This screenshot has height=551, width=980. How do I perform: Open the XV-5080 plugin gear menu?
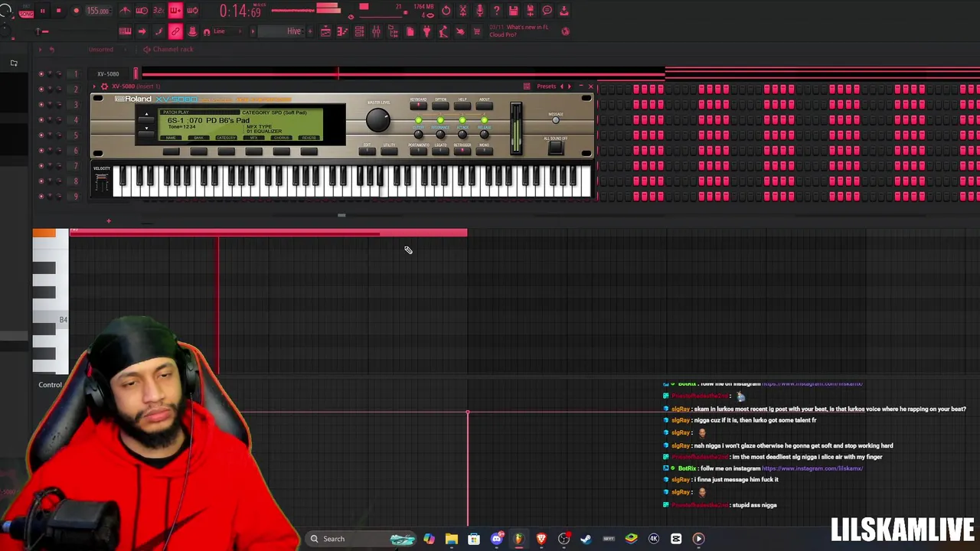(104, 86)
